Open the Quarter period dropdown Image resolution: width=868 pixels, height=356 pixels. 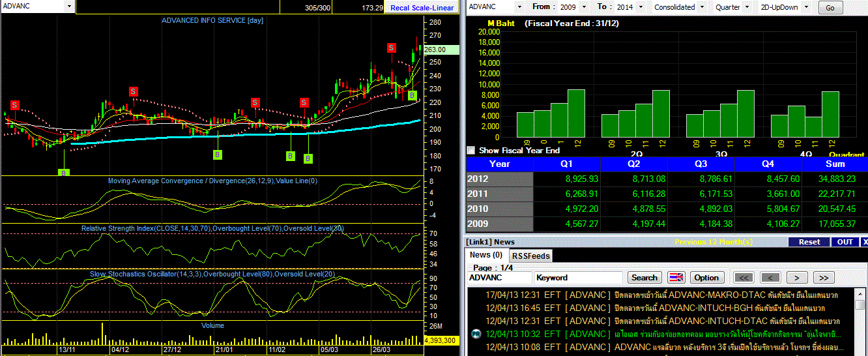pos(748,7)
